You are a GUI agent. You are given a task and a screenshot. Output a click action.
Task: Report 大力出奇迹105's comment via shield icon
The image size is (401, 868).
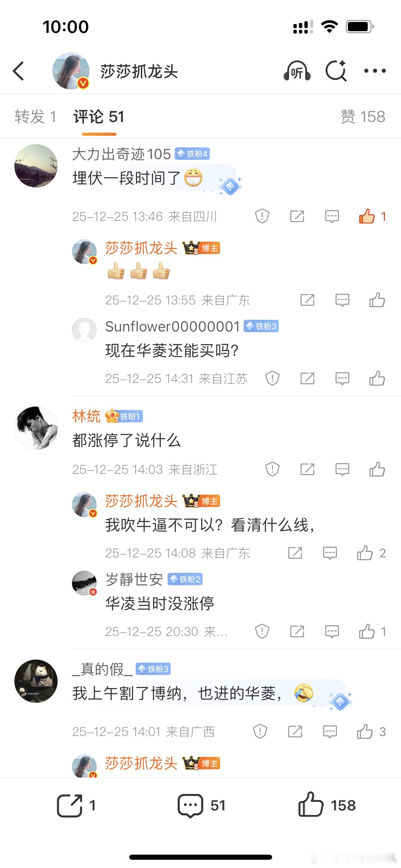point(262,216)
